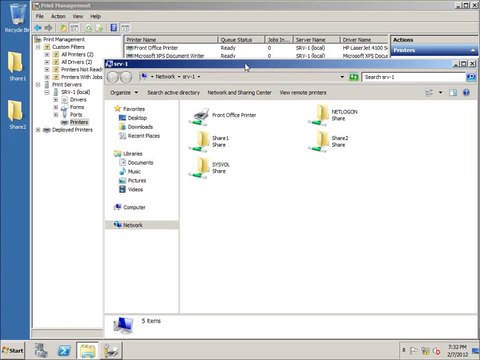The height and width of the screenshot is (360, 480).
Task: Select the Share1 network folder in srv-1
Action: 199,141
